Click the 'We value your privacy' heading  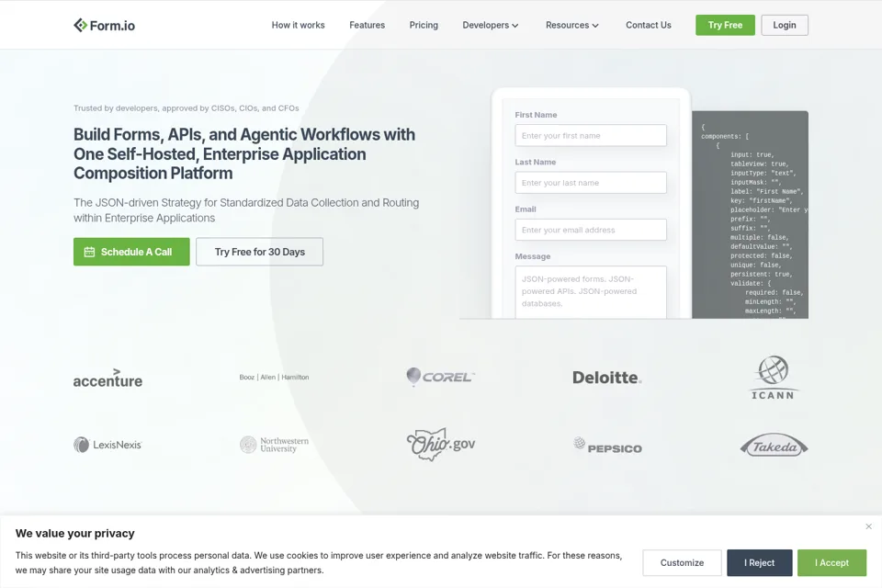tap(74, 533)
